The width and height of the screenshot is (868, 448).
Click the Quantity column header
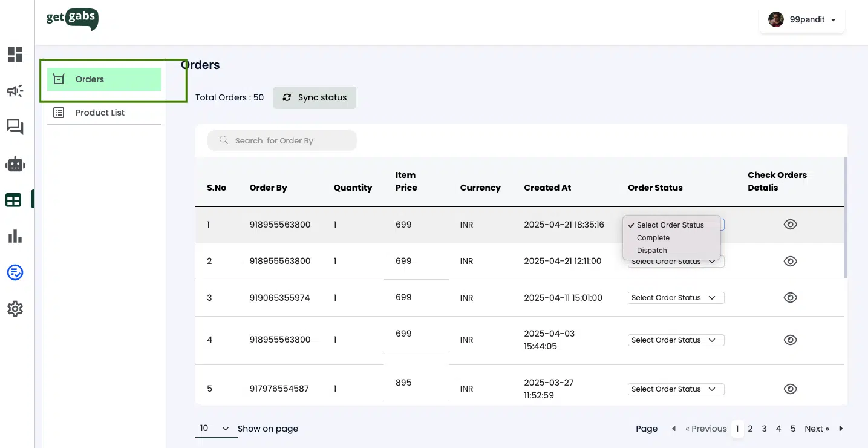[353, 188]
